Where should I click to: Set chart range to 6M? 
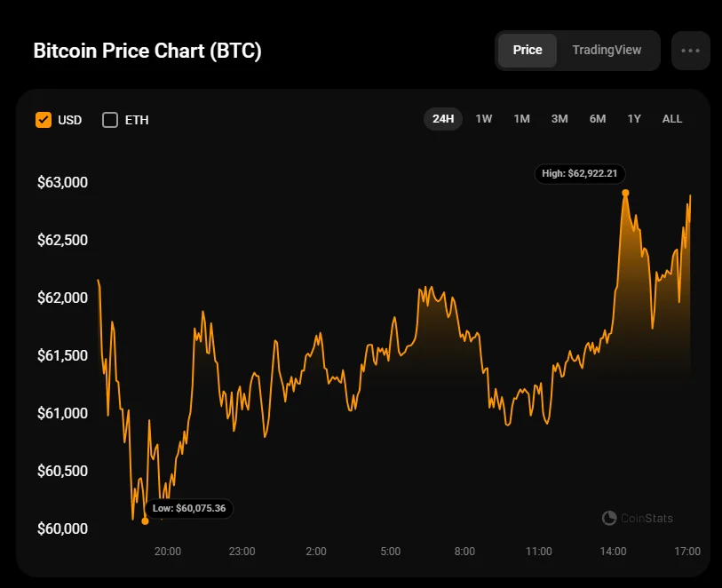coord(598,118)
